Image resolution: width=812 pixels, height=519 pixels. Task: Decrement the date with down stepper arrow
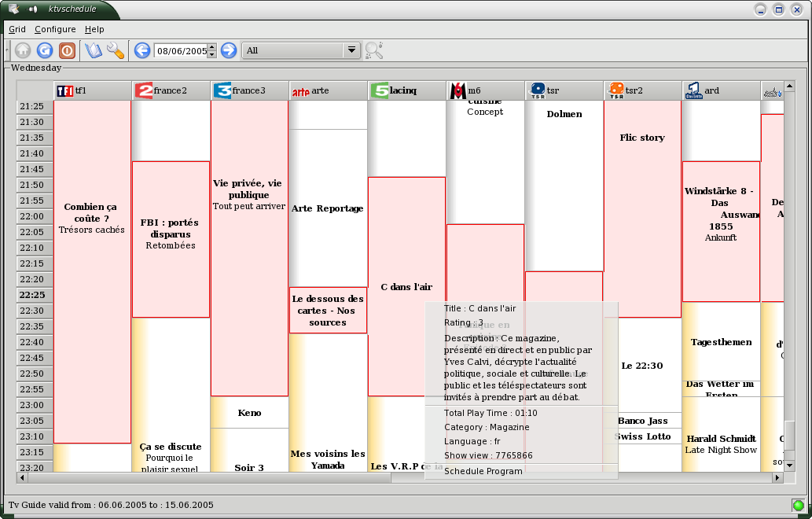pyautogui.click(x=211, y=54)
